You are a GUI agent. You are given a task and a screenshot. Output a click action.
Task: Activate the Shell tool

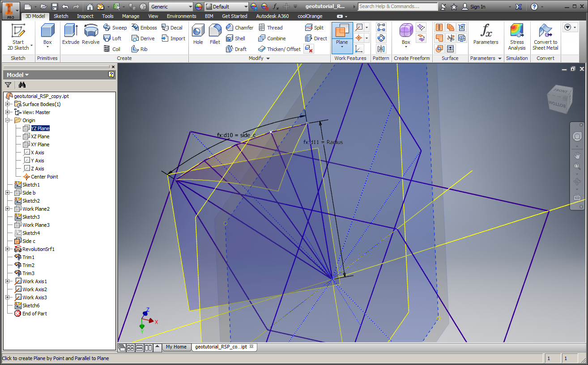[x=237, y=38]
